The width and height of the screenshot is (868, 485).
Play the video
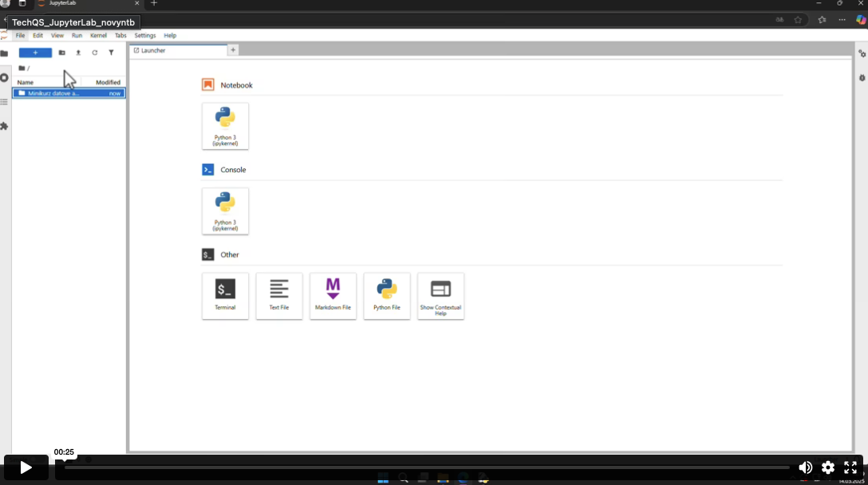coord(26,467)
